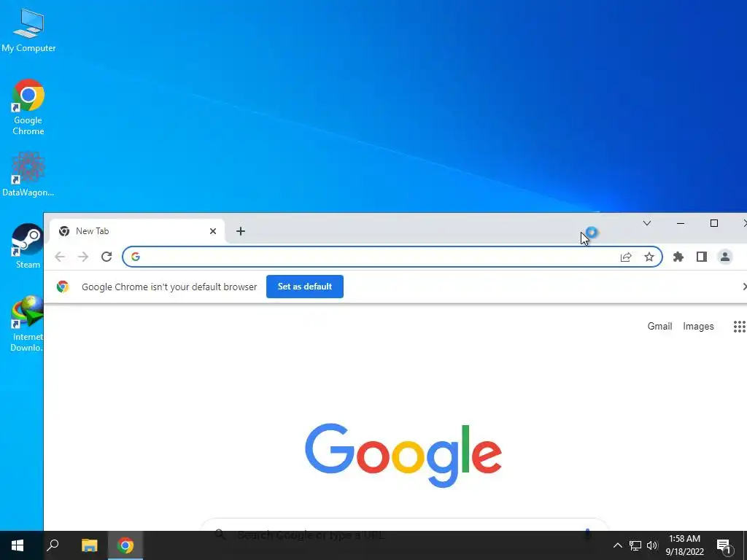Image resolution: width=747 pixels, height=560 pixels.
Task: Open the notification center icon
Action: tap(724, 545)
